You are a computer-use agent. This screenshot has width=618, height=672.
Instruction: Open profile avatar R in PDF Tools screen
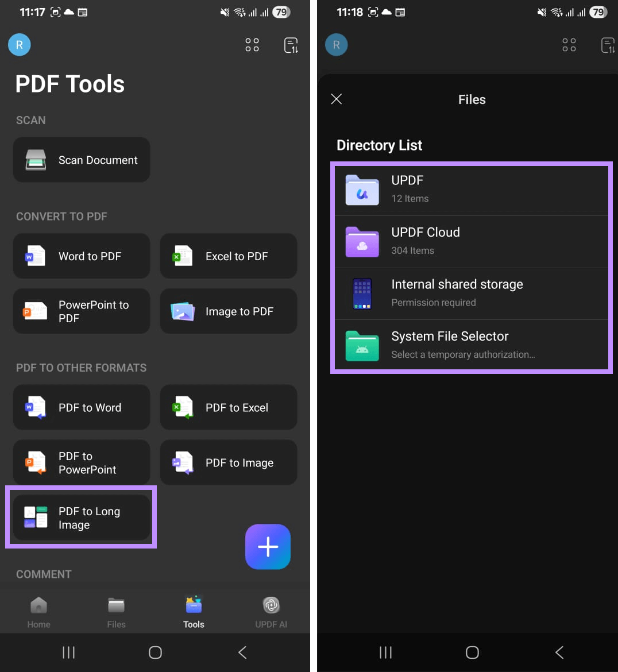[20, 45]
